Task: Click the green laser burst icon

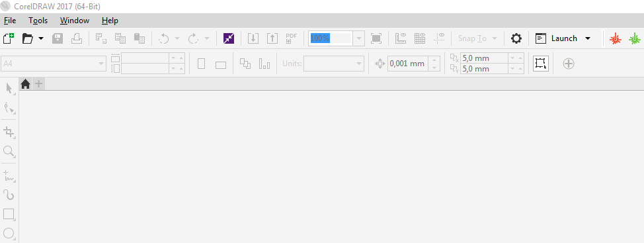Action: point(635,38)
